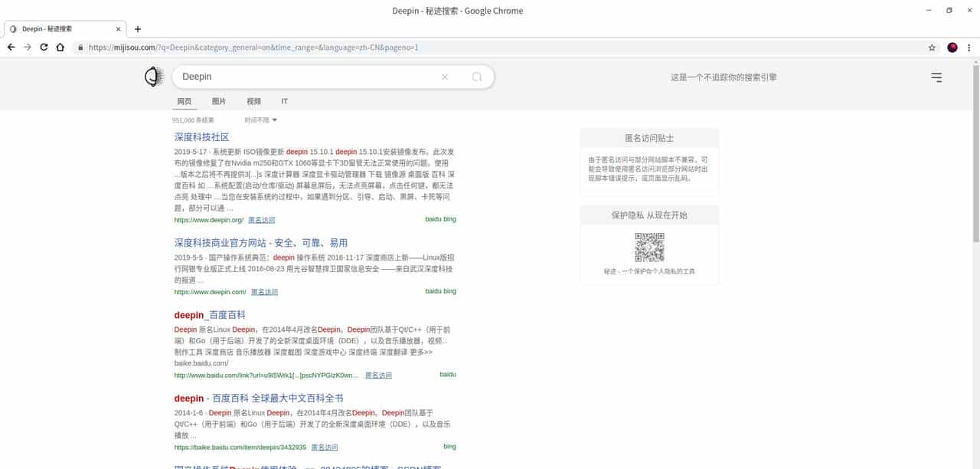The width and height of the screenshot is (980, 469).
Task: Click the magnifying glass search icon
Action: point(477,77)
